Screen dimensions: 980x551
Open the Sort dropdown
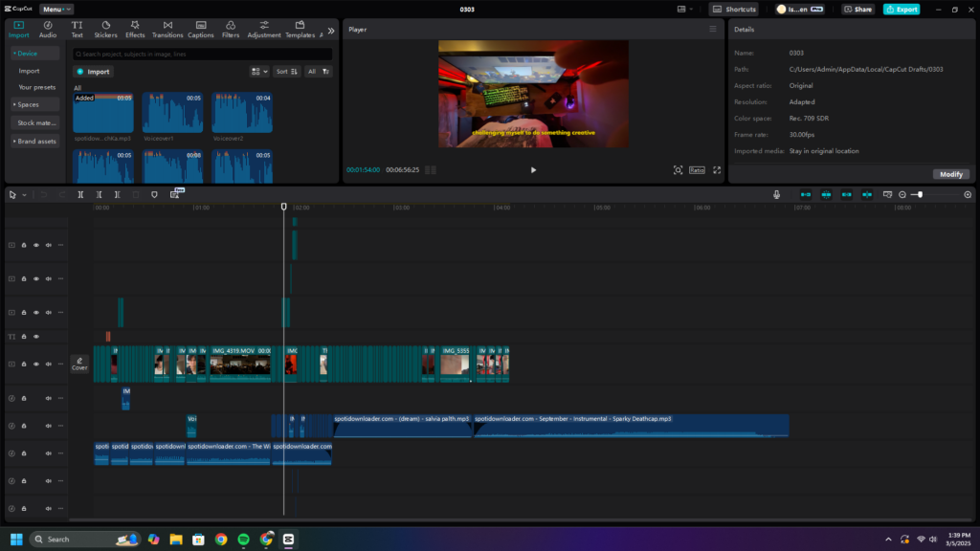[x=287, y=72]
